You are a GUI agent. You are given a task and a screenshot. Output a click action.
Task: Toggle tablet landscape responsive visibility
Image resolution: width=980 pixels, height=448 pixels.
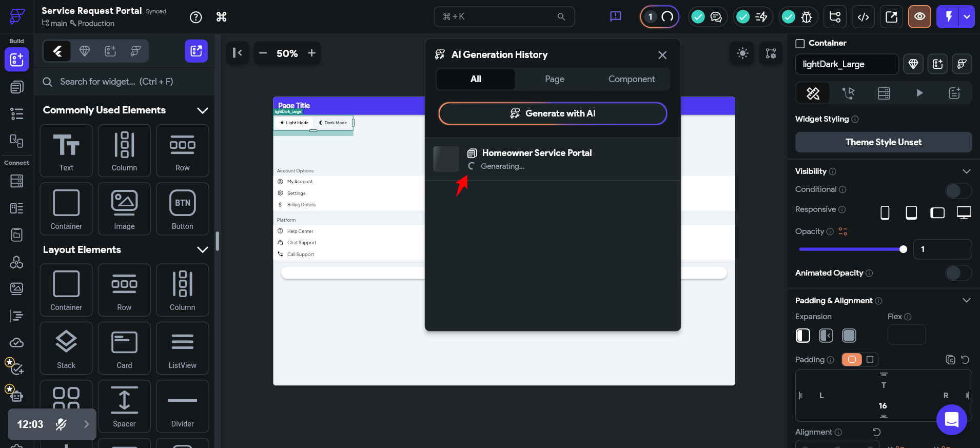937,212
